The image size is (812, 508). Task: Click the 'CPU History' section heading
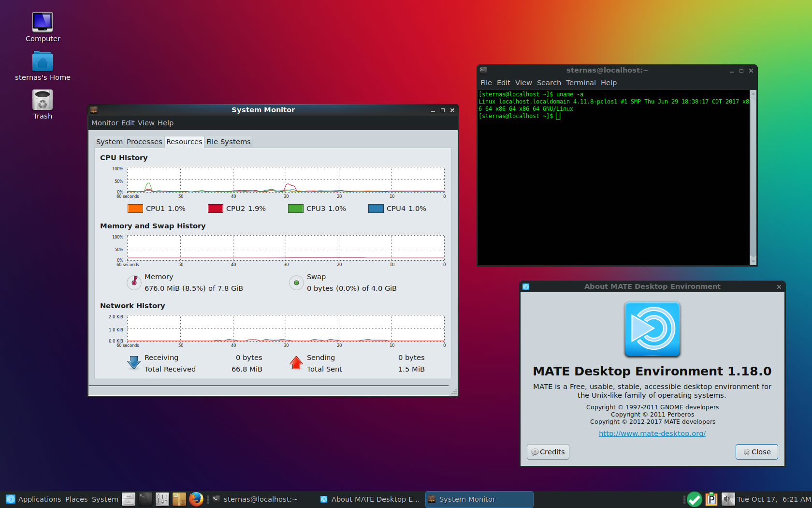pyautogui.click(x=124, y=158)
